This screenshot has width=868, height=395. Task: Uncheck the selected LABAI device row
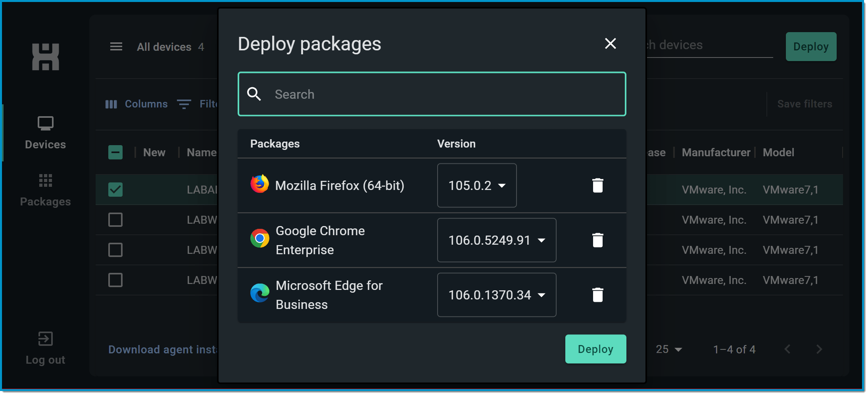pyautogui.click(x=115, y=190)
